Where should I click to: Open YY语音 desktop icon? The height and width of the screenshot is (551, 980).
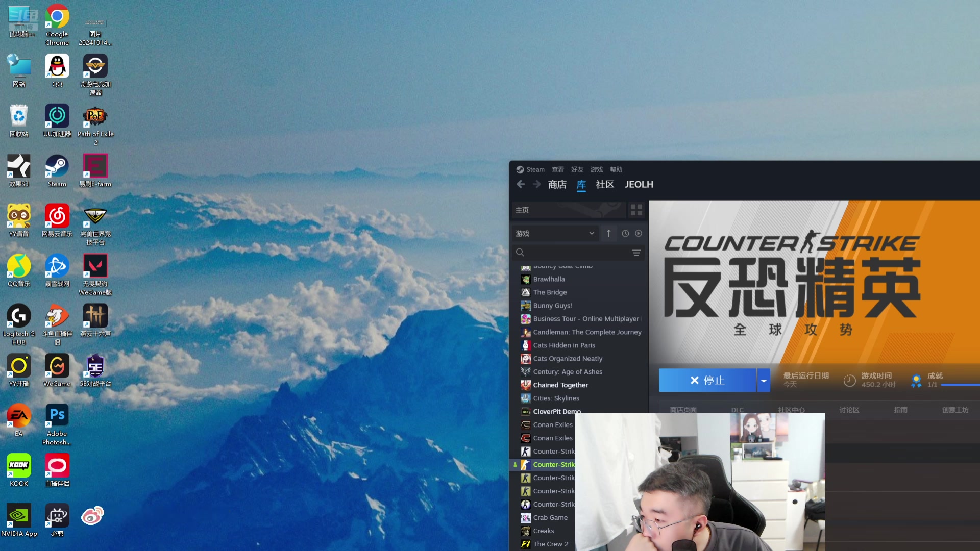(19, 220)
